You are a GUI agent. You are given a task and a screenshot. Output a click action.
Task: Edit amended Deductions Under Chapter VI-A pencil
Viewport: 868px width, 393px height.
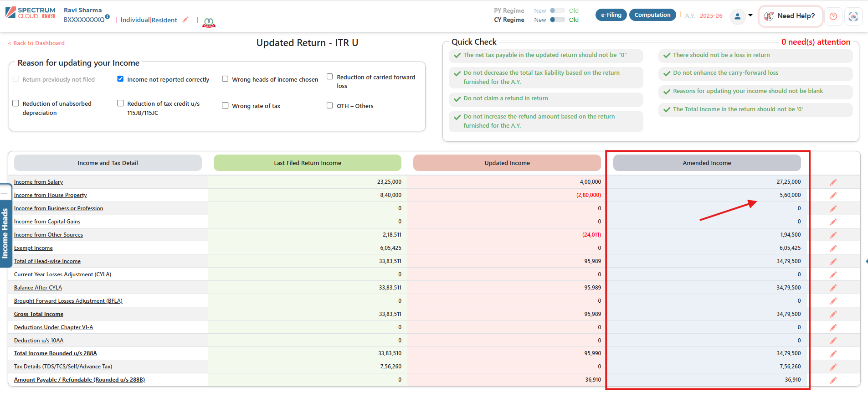[833, 327]
